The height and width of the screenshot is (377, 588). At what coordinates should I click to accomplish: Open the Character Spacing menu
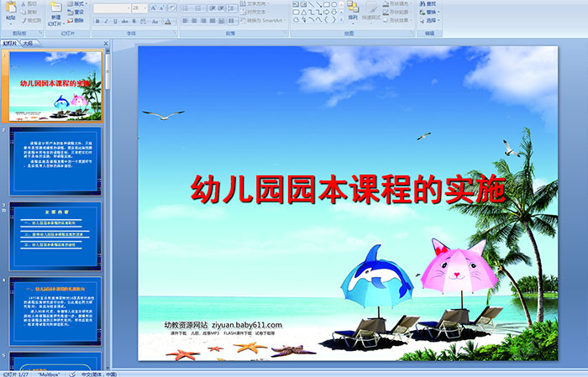[144, 21]
